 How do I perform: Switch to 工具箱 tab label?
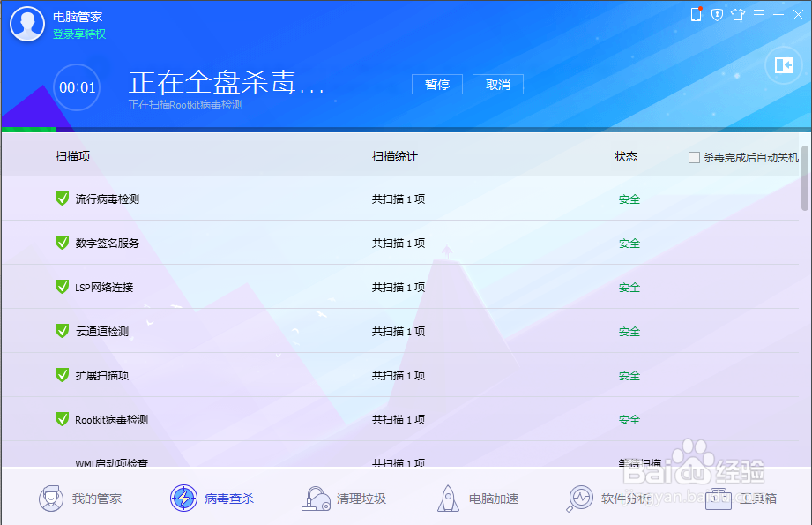point(757,499)
